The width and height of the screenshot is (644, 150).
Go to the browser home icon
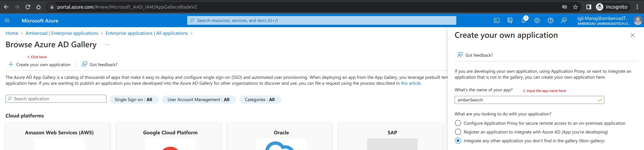coord(39,7)
